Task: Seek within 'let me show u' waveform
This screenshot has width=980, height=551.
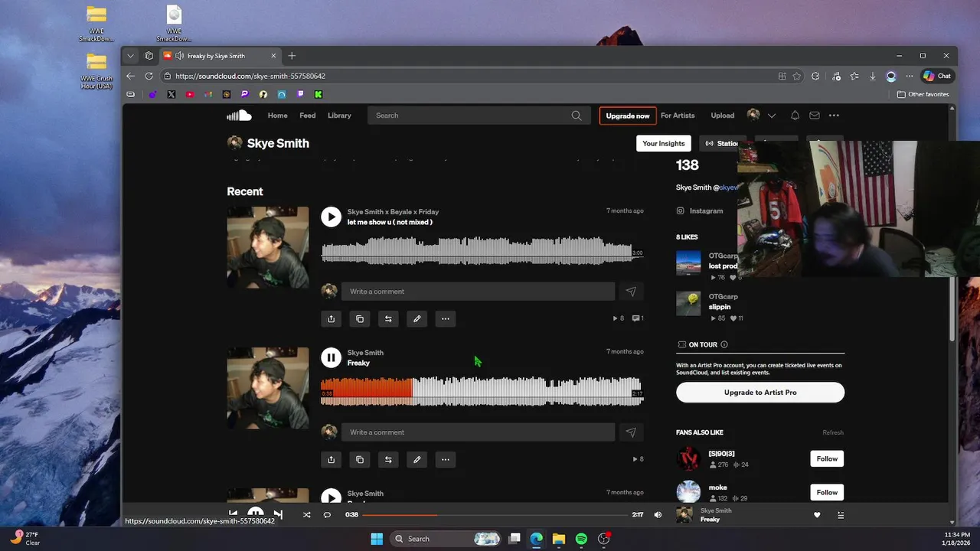Action: coord(482,249)
